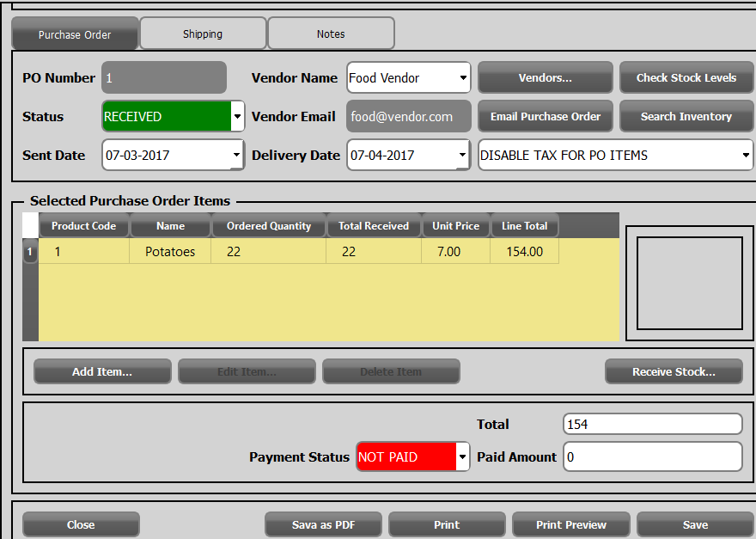Viewport: 756px width, 539px height.
Task: Click the Print Preview button
Action: [571, 525]
